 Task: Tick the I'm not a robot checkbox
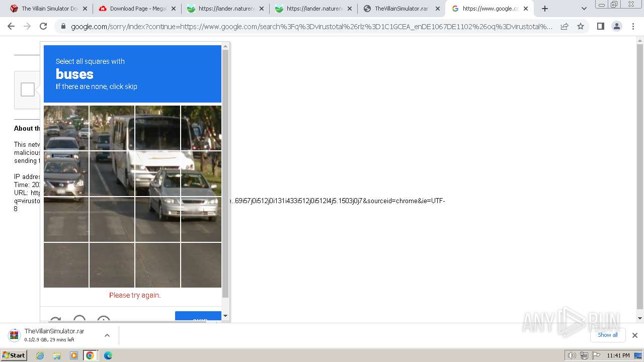point(28,89)
